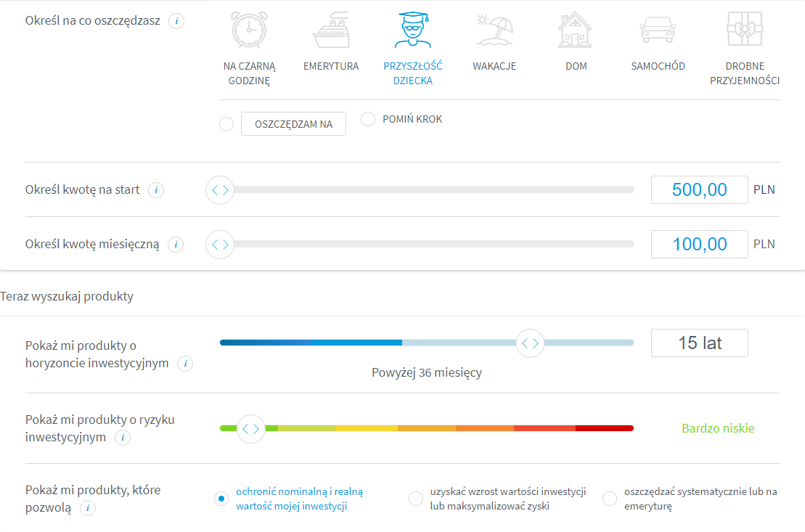Select 'uzyskać wzrost wartości inwestycji' radio option
The height and width of the screenshot is (532, 805).
click(x=415, y=499)
